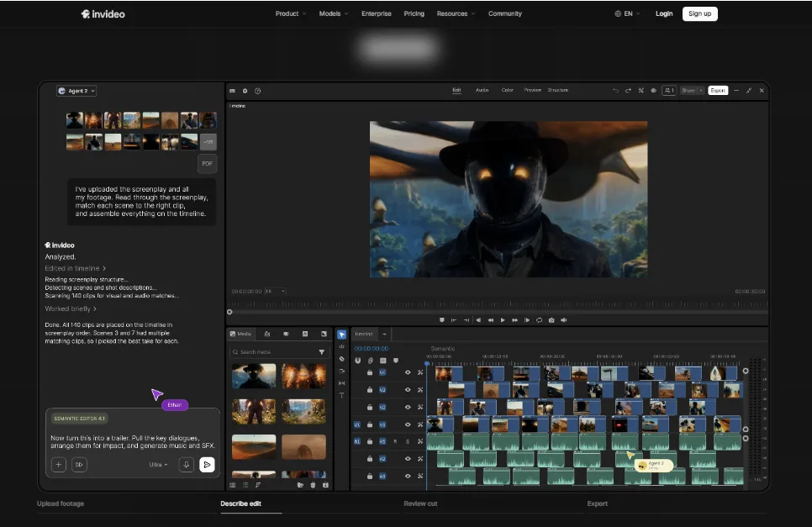812x527 pixels.
Task: Open the editor help icon
Action: pos(257,91)
